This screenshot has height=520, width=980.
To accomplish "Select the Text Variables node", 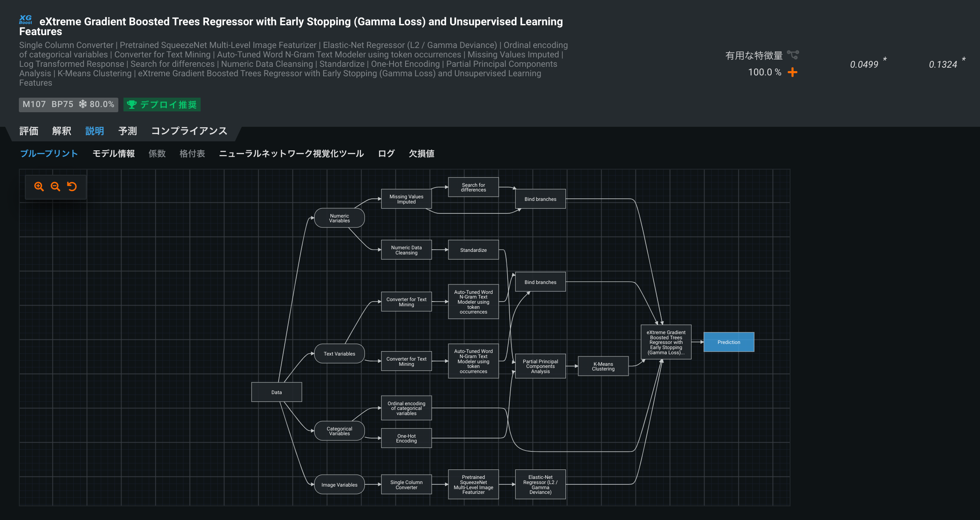I will tap(340, 353).
